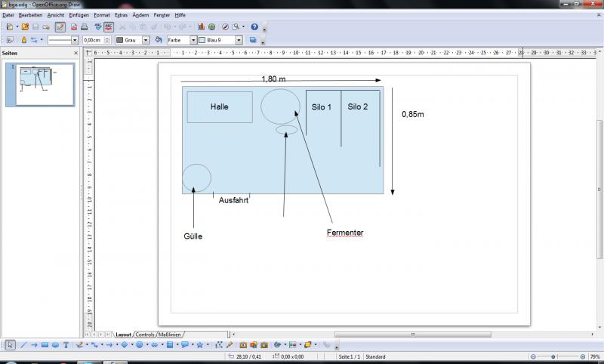Click the blue Help question mark icon
This screenshot has width=604, height=364.
tap(254, 26)
